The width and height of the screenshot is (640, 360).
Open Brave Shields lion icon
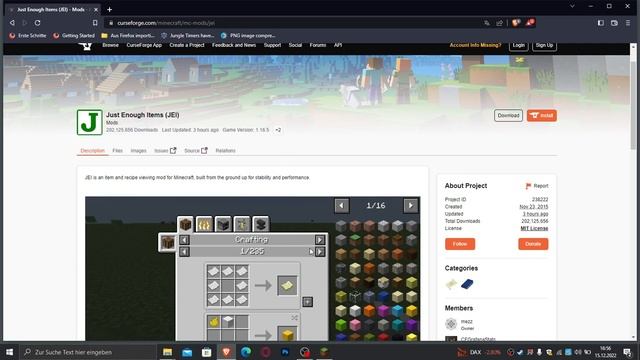(516, 23)
